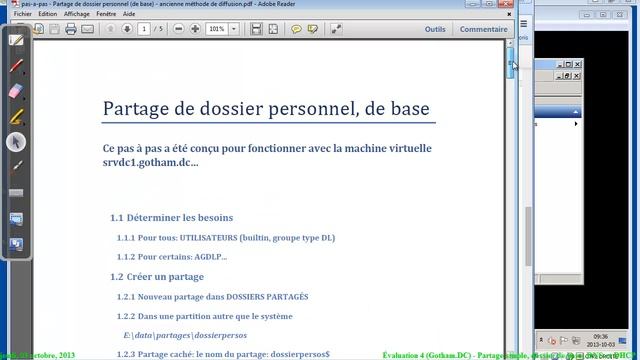Open the Edition menu
The width and height of the screenshot is (640, 360).
click(x=48, y=14)
